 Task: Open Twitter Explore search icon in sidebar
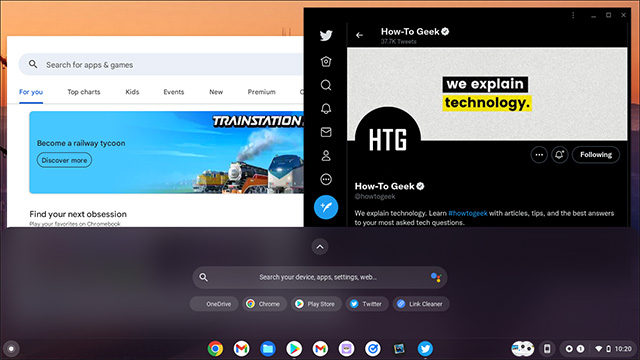click(x=326, y=85)
